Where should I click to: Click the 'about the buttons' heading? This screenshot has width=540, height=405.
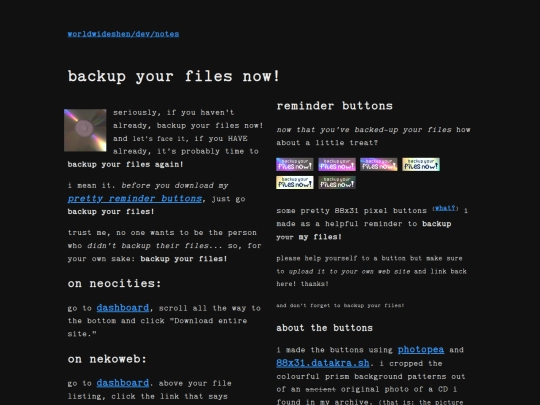tap(324, 328)
